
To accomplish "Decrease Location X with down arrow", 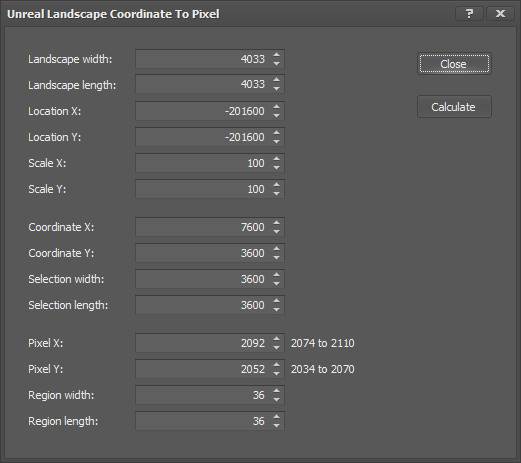I will click(276, 115).
